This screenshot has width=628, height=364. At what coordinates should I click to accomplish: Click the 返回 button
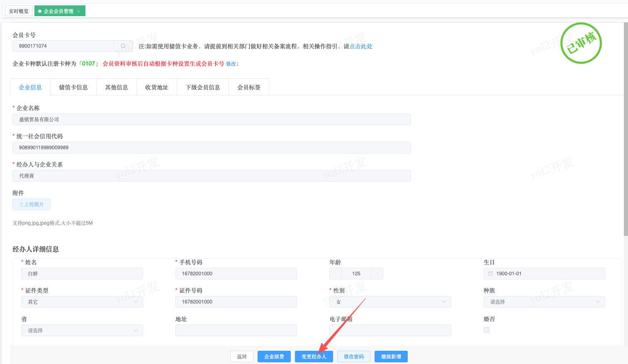pyautogui.click(x=242, y=357)
